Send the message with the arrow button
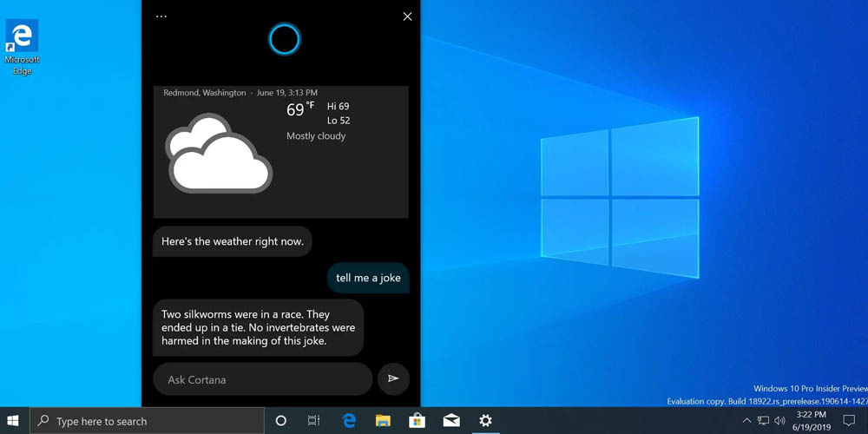 coord(393,378)
